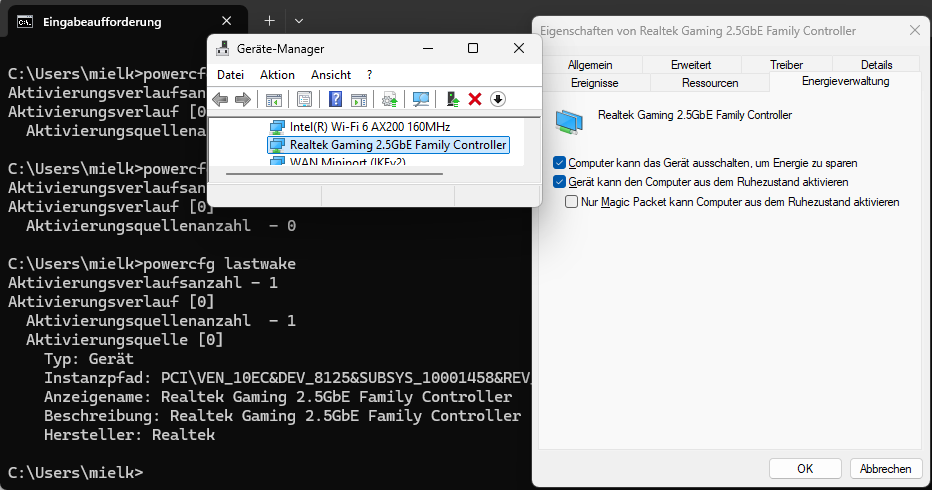The width and height of the screenshot is (932, 490).
Task: Click the horizontal scrollbar in Geräte-Manager
Action: [x=335, y=174]
